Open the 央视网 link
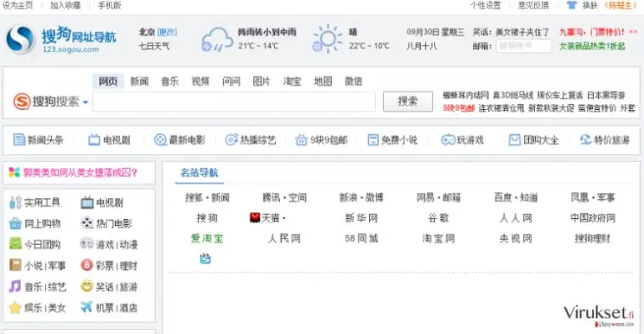 click(x=516, y=238)
